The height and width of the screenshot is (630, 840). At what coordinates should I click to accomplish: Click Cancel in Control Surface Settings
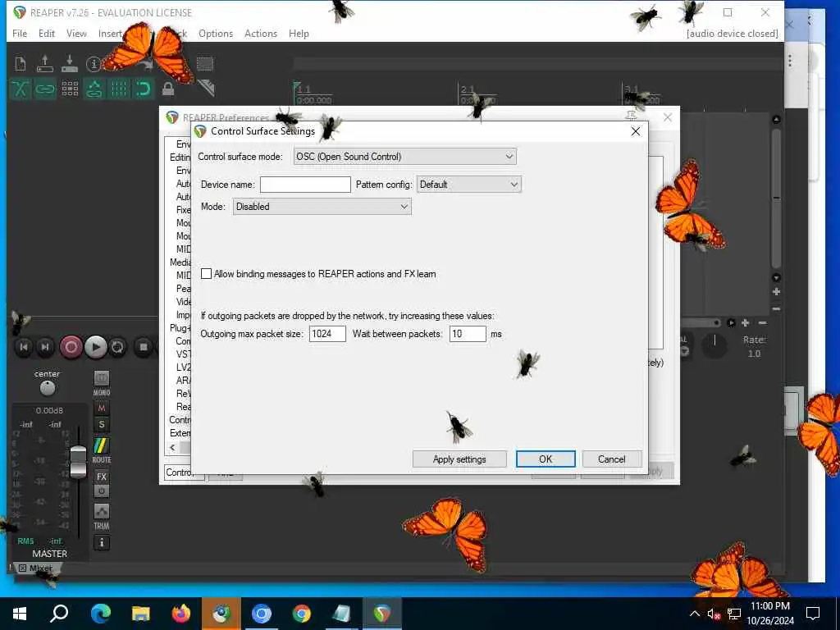(611, 459)
